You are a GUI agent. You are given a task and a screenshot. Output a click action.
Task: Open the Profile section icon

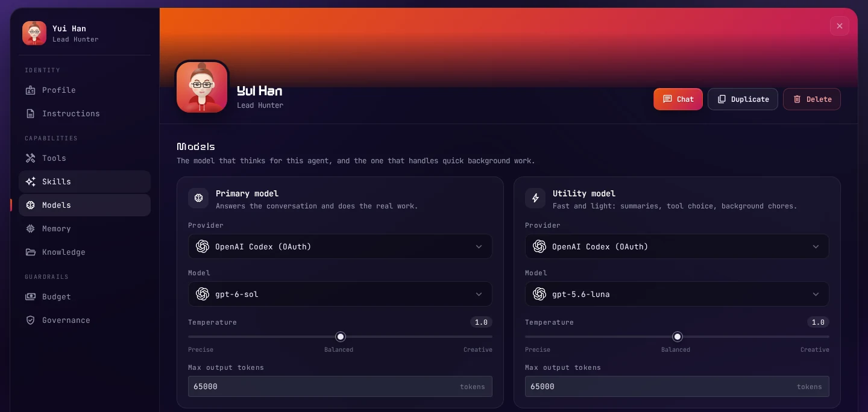31,90
